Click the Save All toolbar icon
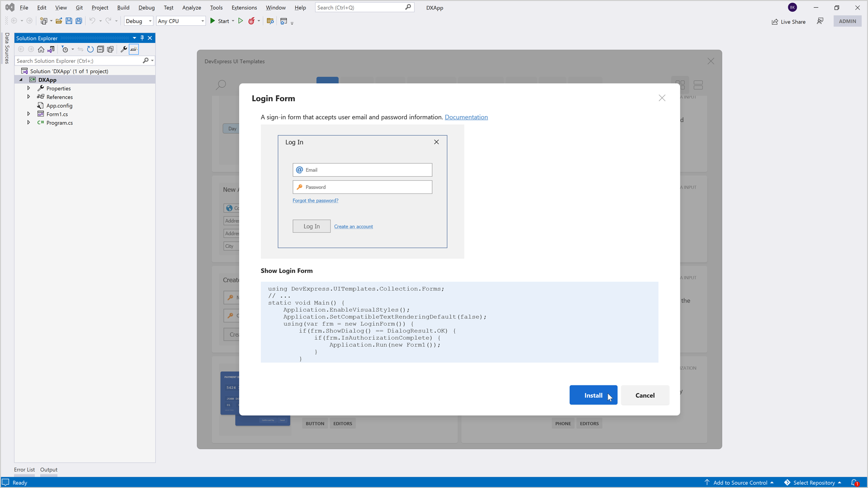Image resolution: width=868 pixels, height=488 pixels. 79,21
